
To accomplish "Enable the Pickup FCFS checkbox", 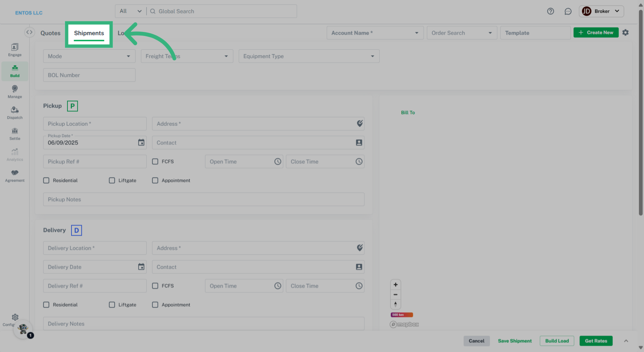I will [155, 162].
